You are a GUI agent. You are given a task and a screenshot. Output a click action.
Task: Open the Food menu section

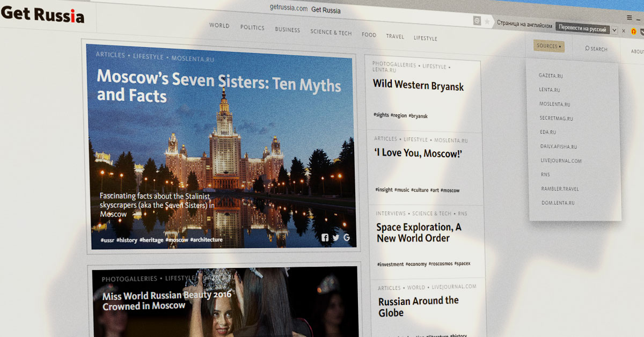click(369, 35)
